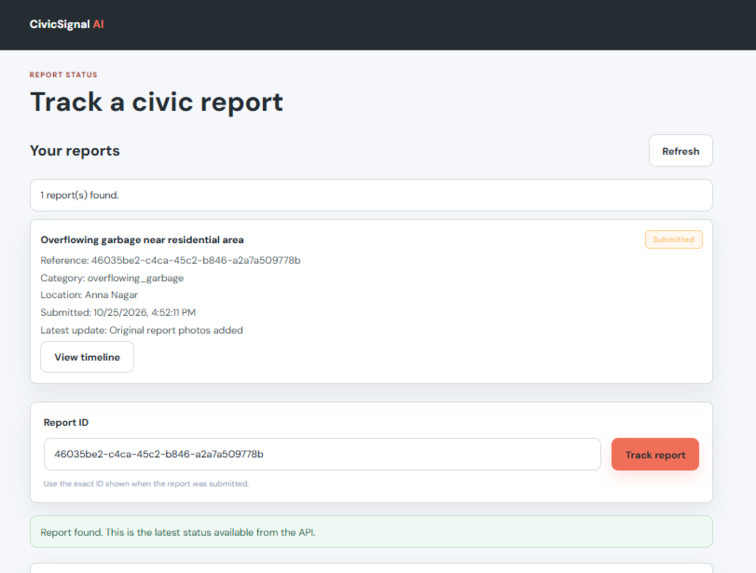
Task: Click the 'Report found' success banner
Action: point(371,532)
